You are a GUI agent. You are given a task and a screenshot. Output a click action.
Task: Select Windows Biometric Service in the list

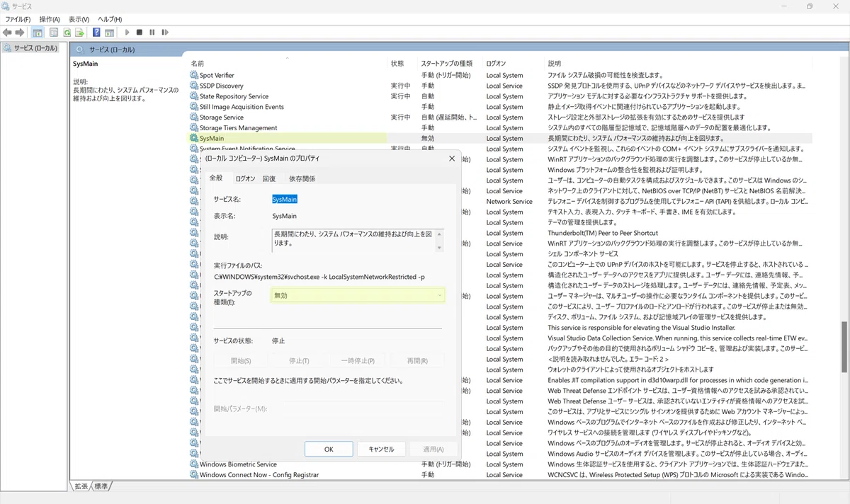(x=238, y=464)
